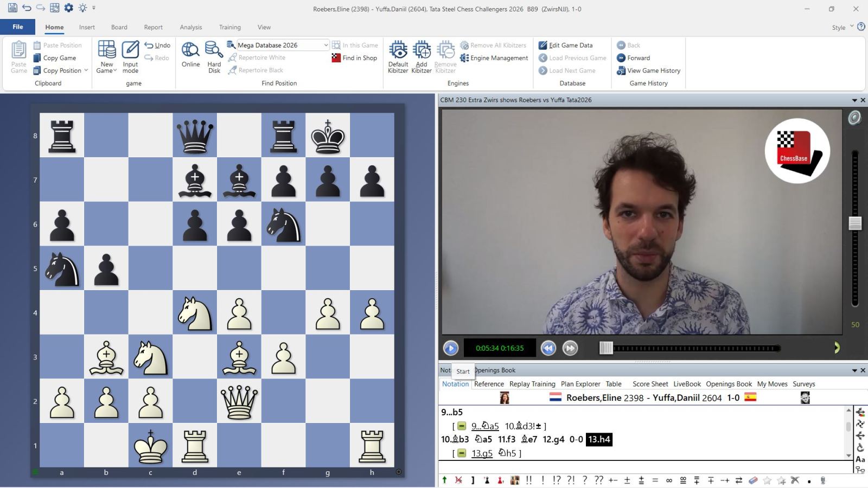Open the Mega Database 2026 dropdown
The image size is (868, 488).
coord(325,45)
